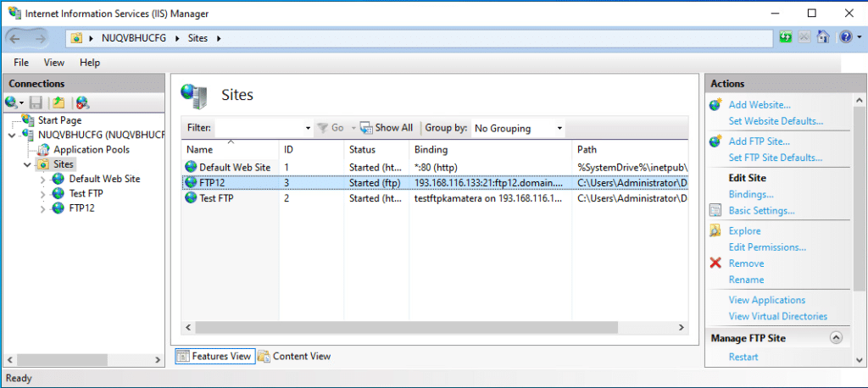Open the Help menu
868x388 pixels.
90,63
